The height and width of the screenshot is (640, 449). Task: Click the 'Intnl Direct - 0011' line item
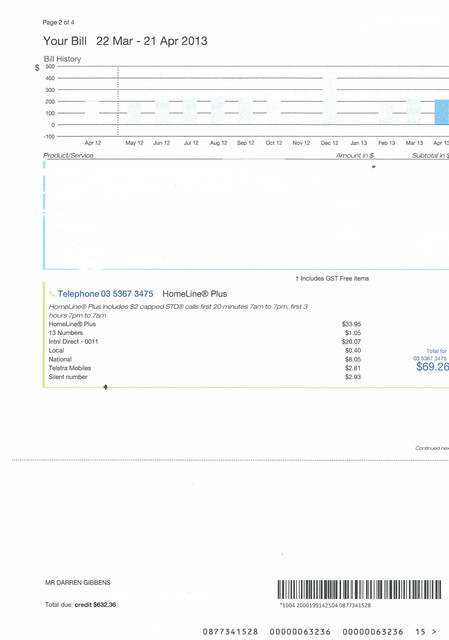coord(73,341)
